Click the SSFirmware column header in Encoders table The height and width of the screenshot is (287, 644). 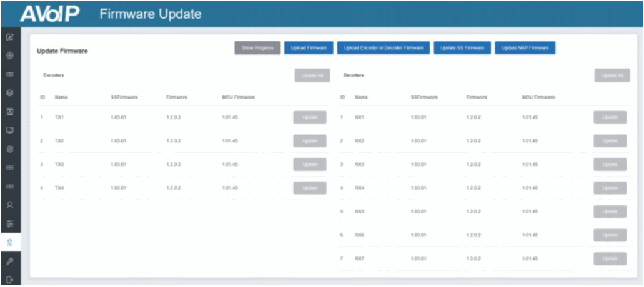click(124, 97)
